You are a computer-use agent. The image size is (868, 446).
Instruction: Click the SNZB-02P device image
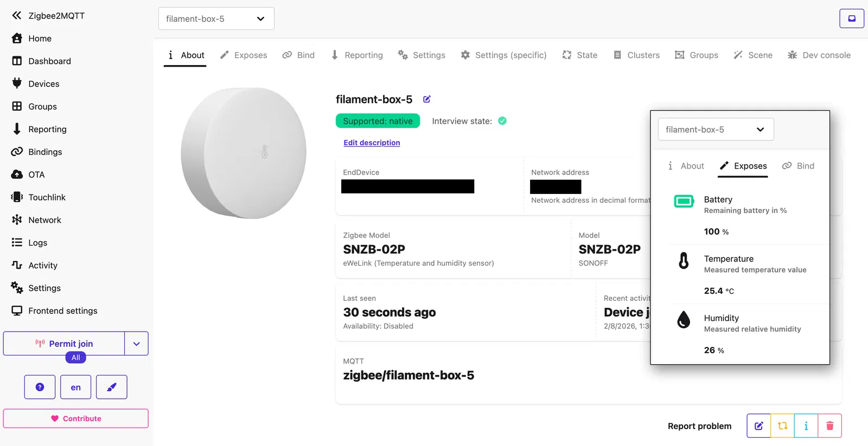pos(244,153)
